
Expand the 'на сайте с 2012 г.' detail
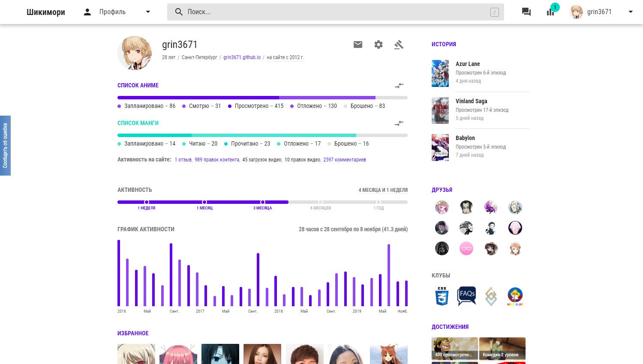pos(285,57)
